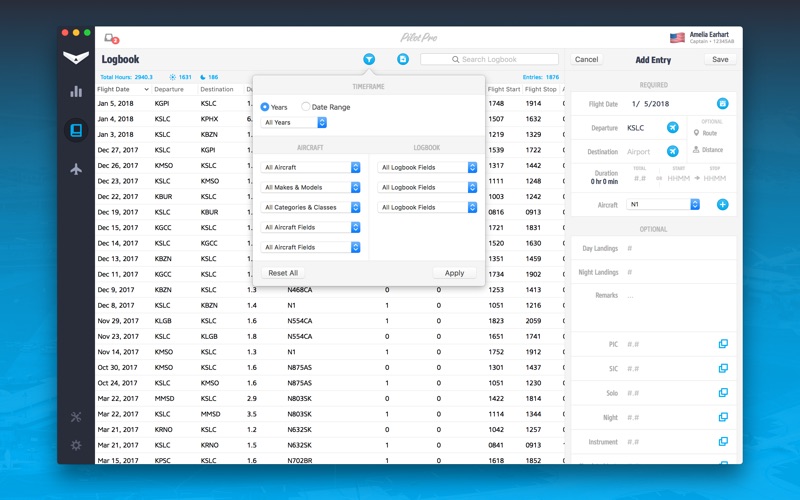Open the Aircraft airplane sidebar icon
The width and height of the screenshot is (800, 500).
click(x=76, y=169)
